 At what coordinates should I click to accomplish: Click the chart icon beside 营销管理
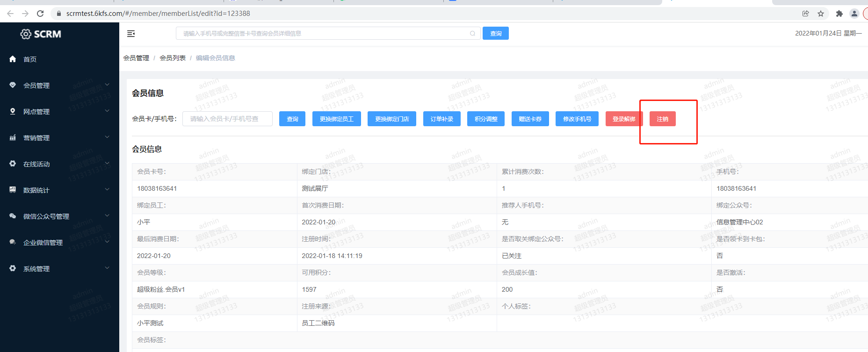[13, 137]
